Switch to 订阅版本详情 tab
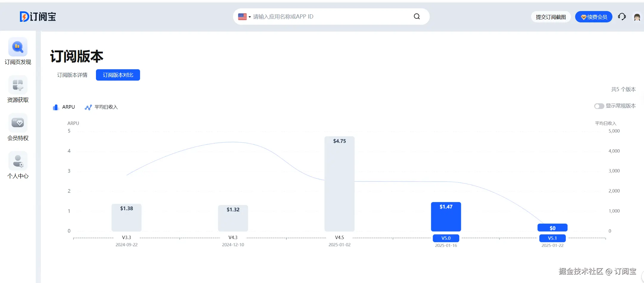644x283 pixels. click(72, 75)
